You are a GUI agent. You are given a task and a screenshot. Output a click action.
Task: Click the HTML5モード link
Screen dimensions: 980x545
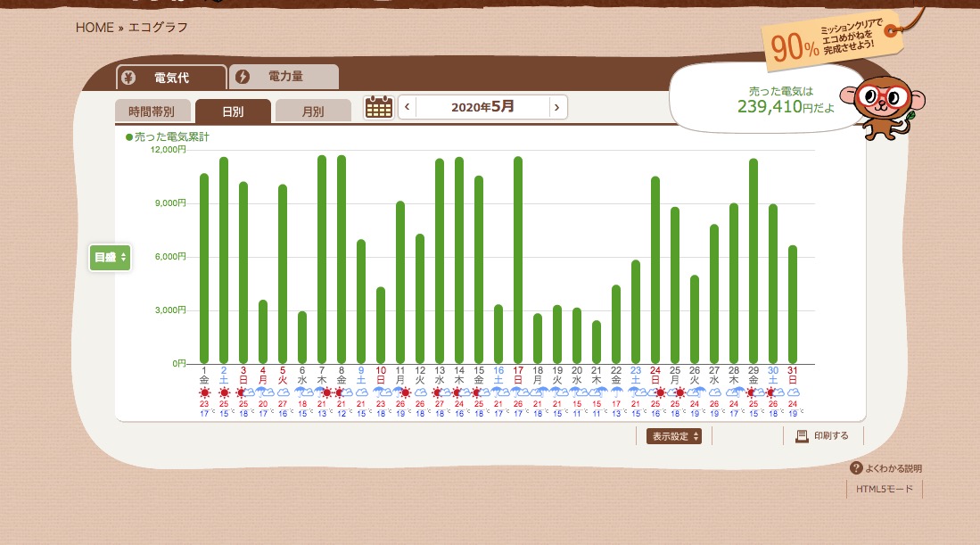point(884,490)
